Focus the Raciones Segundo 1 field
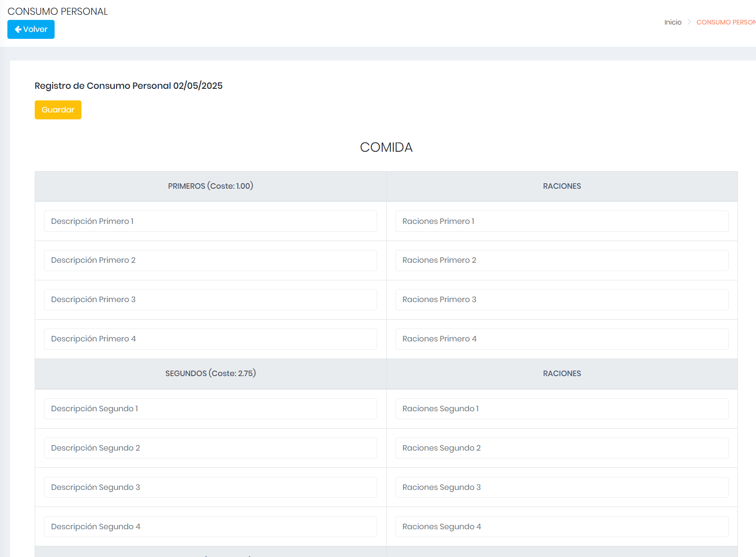This screenshot has width=756, height=557. [x=562, y=409]
